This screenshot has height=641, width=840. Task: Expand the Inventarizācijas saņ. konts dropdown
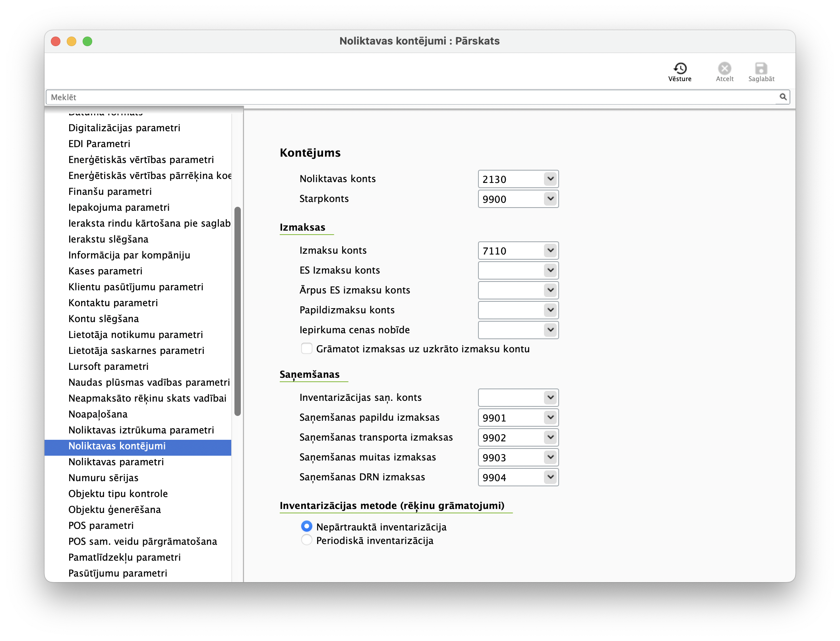[550, 398]
